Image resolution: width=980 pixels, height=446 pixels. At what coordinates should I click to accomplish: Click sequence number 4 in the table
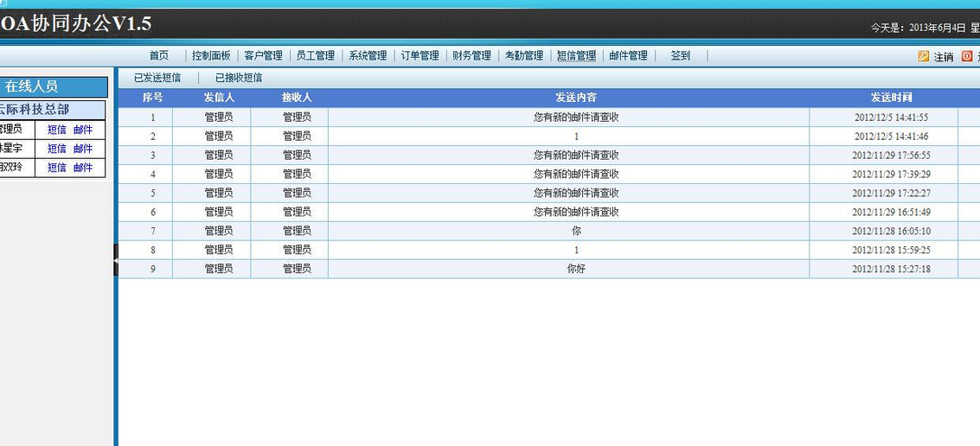tap(152, 175)
